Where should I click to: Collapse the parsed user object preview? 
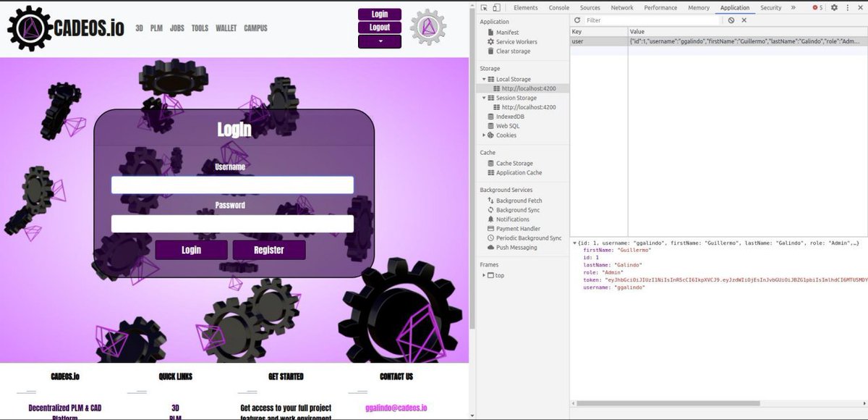574,243
